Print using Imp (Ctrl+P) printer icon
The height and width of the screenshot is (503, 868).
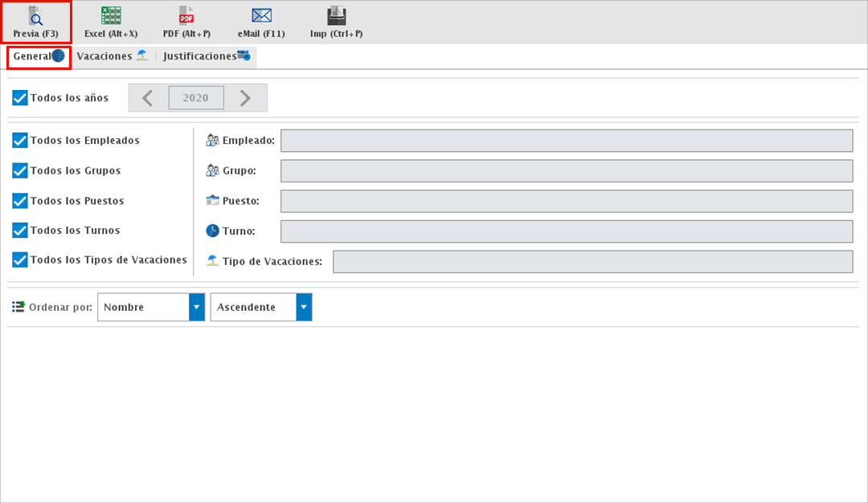click(336, 15)
